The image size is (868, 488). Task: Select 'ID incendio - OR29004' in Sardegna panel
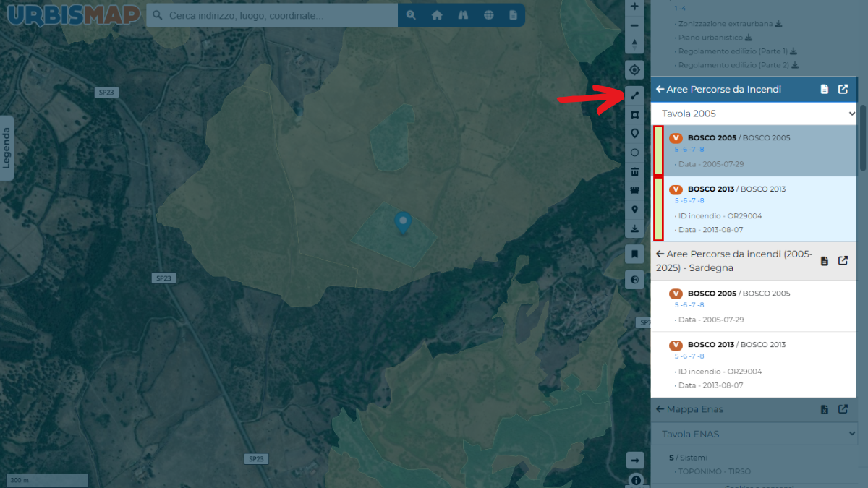click(720, 372)
